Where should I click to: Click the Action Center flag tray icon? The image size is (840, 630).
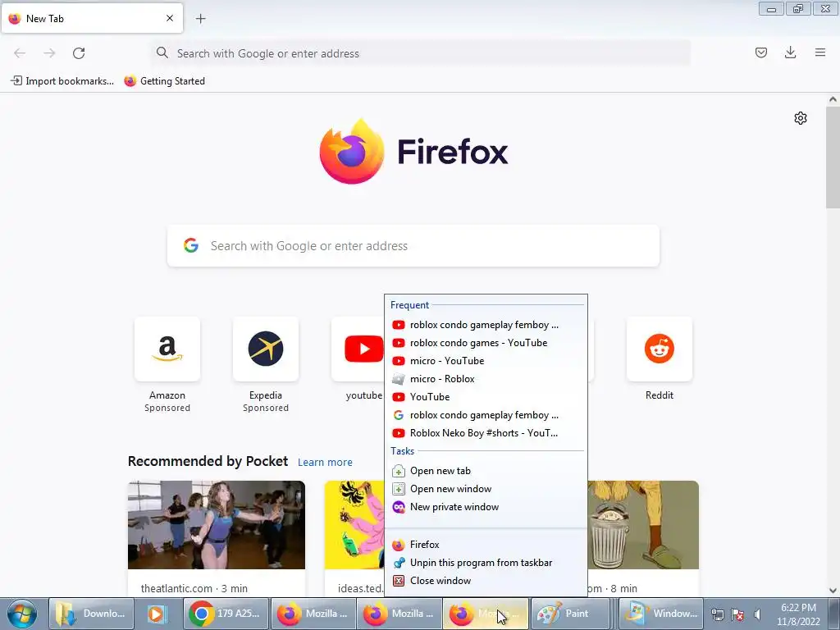[x=737, y=614]
